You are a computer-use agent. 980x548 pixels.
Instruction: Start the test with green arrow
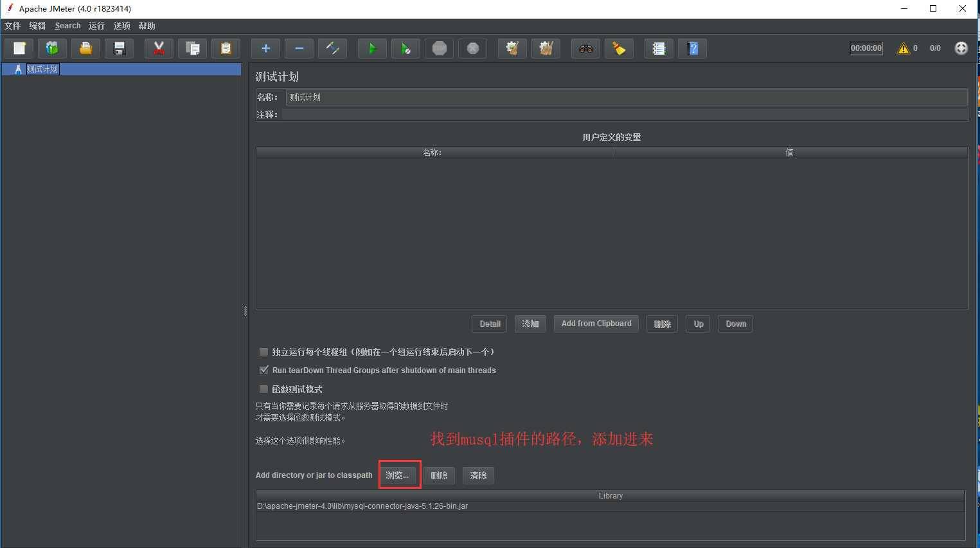372,48
